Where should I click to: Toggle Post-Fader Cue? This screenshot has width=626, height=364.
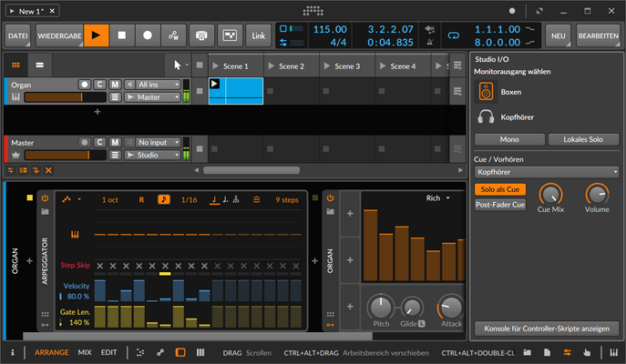tap(500, 205)
